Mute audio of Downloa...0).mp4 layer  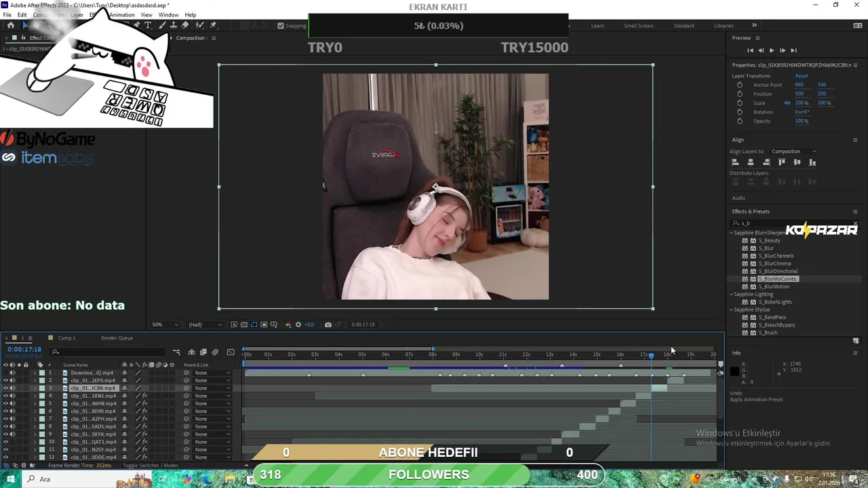pos(12,373)
